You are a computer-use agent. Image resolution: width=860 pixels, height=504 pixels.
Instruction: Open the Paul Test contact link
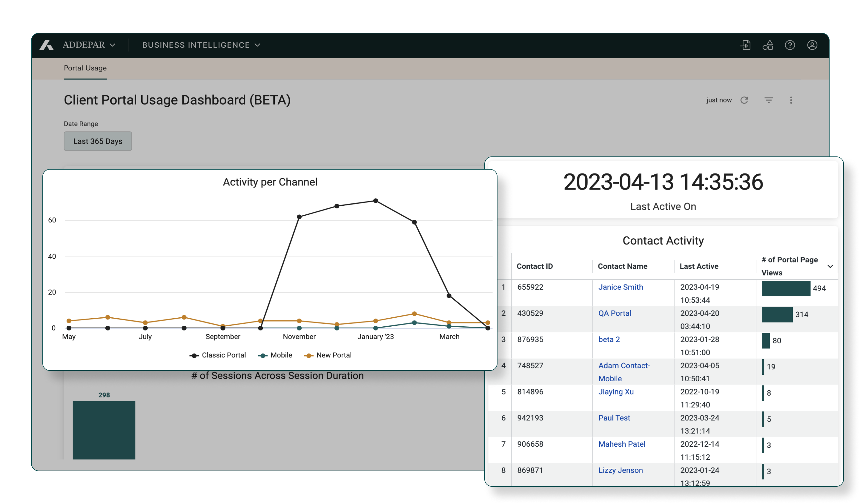coord(614,418)
